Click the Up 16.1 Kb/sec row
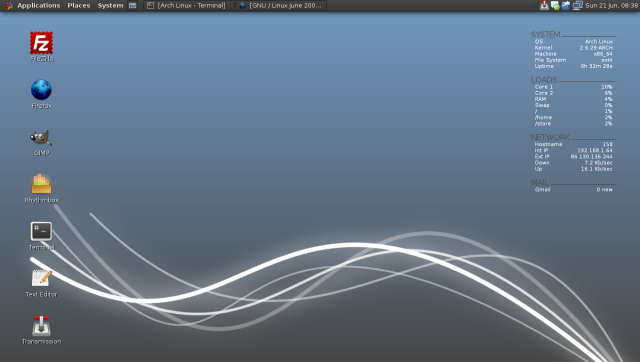640x362 pixels. pos(573,169)
